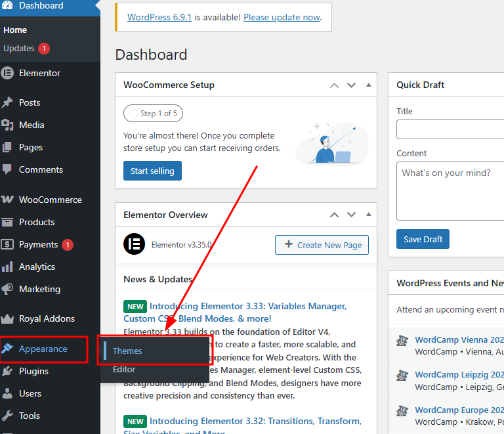Click the WordCamp Europe event icon
Image resolution: width=504 pixels, height=434 pixels.
pos(402,410)
